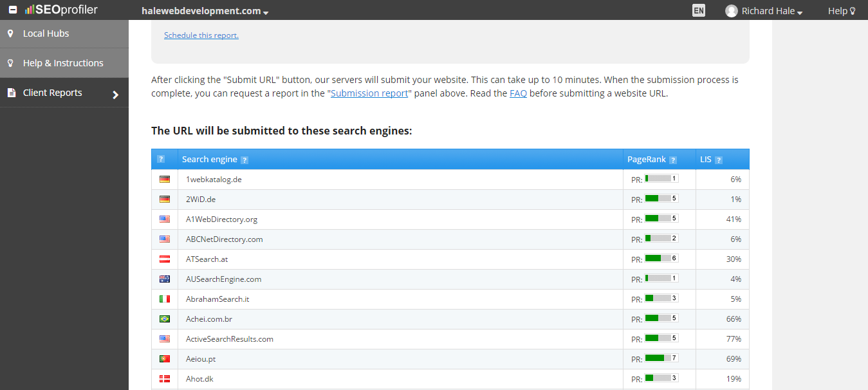
Task: Open Local Hubs in the sidebar
Action: pos(46,33)
